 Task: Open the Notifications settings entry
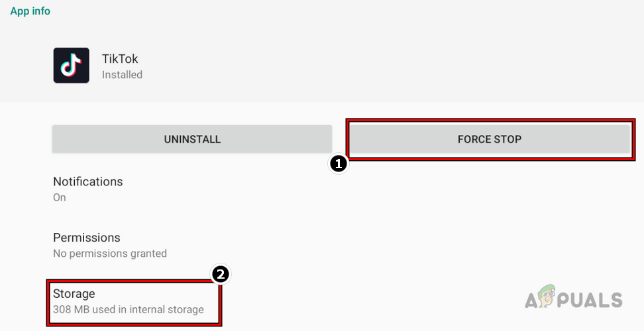click(x=88, y=189)
